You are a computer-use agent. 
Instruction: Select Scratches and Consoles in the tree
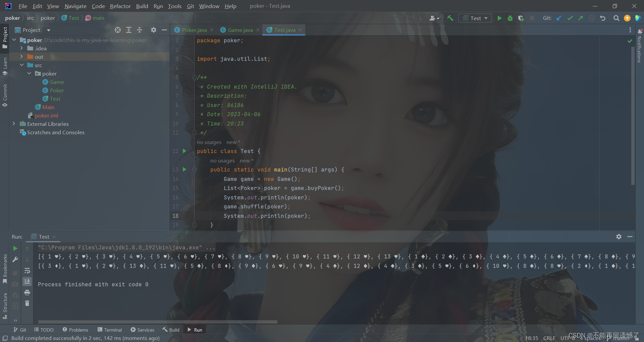tap(56, 132)
